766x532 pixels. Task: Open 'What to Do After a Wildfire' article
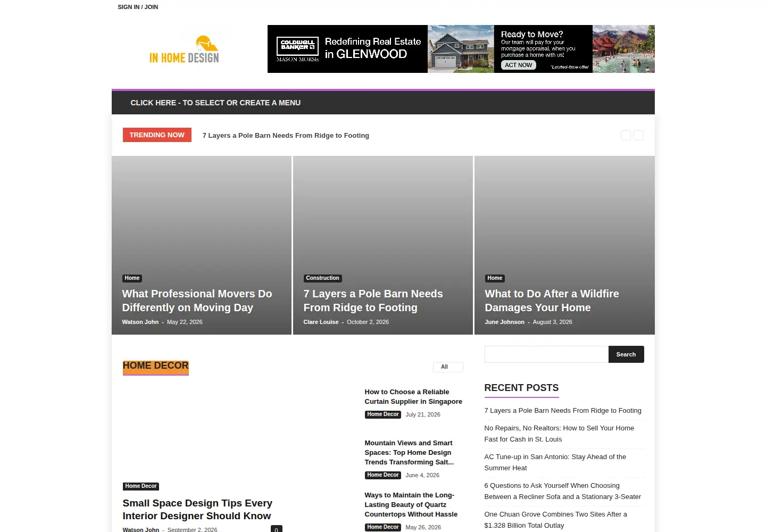coord(552,301)
